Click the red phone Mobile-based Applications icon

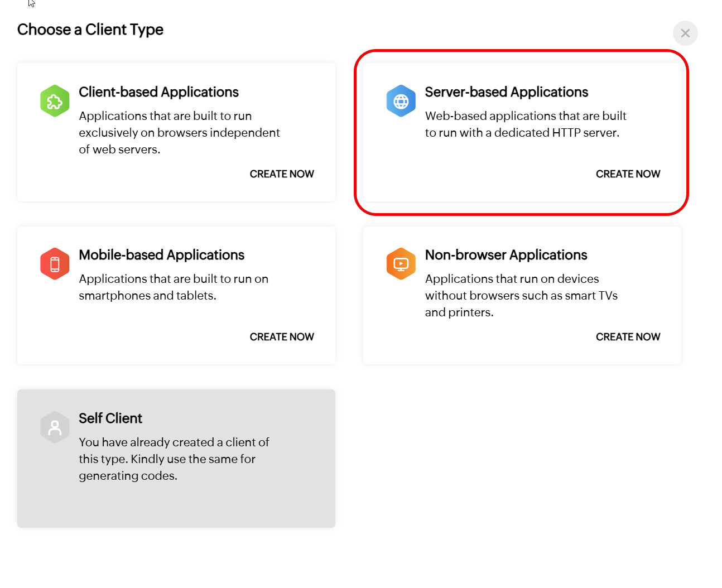[x=55, y=264]
